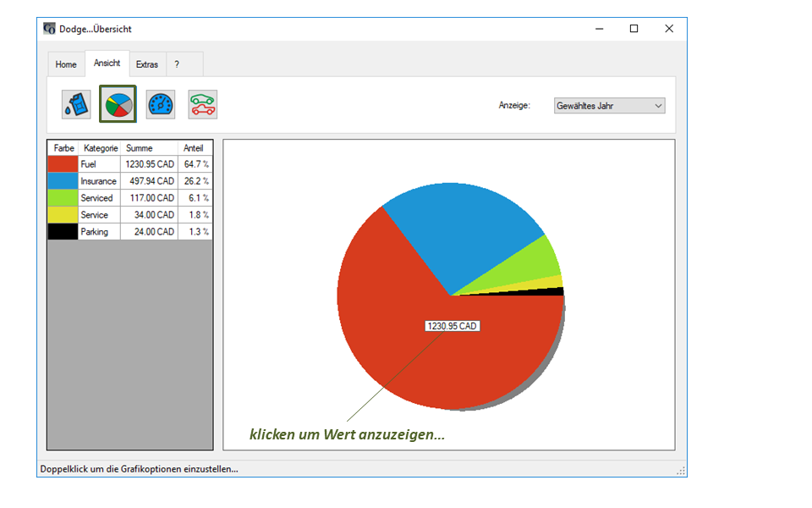Open the help tab with question mark
Screen dimensions: 812x508
[177, 64]
